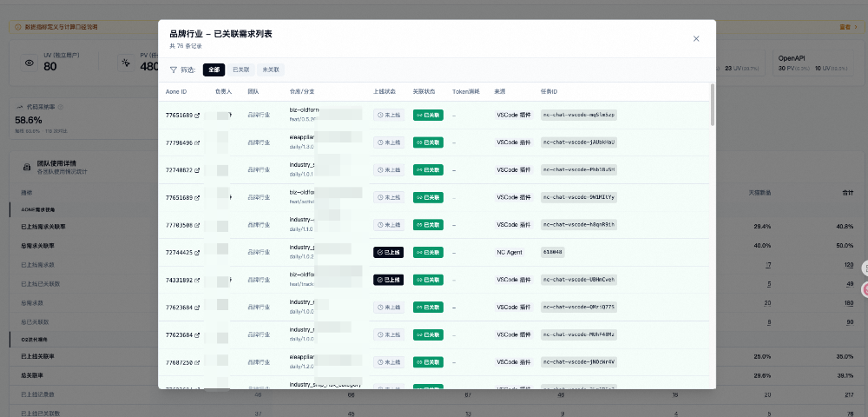Click the funnel filter icon beside 筛选
The width and height of the screenshot is (868, 417).
(174, 69)
